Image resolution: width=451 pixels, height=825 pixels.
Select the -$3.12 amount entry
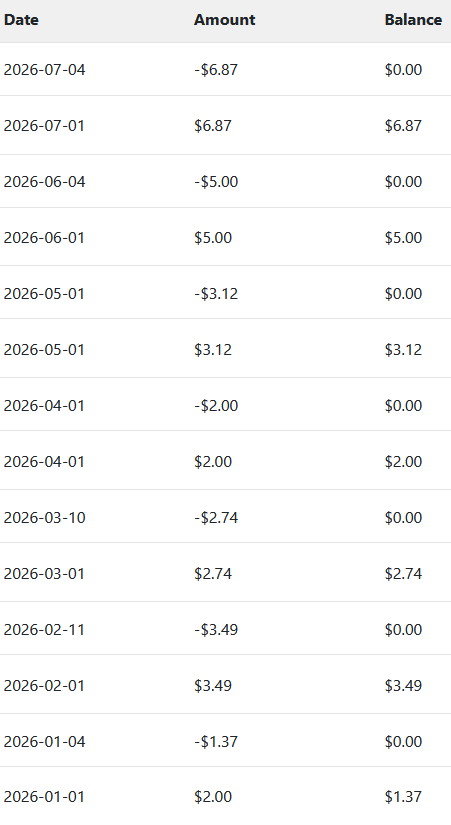coord(216,294)
